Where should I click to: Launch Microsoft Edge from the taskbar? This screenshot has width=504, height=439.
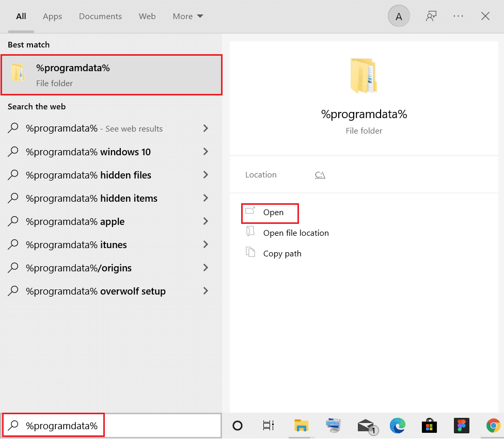[398, 426]
